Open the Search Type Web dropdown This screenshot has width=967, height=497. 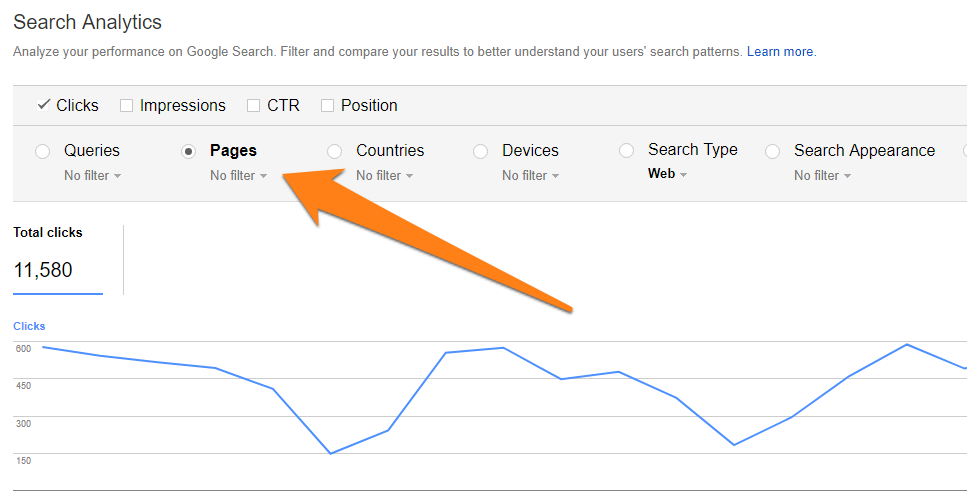pos(668,174)
